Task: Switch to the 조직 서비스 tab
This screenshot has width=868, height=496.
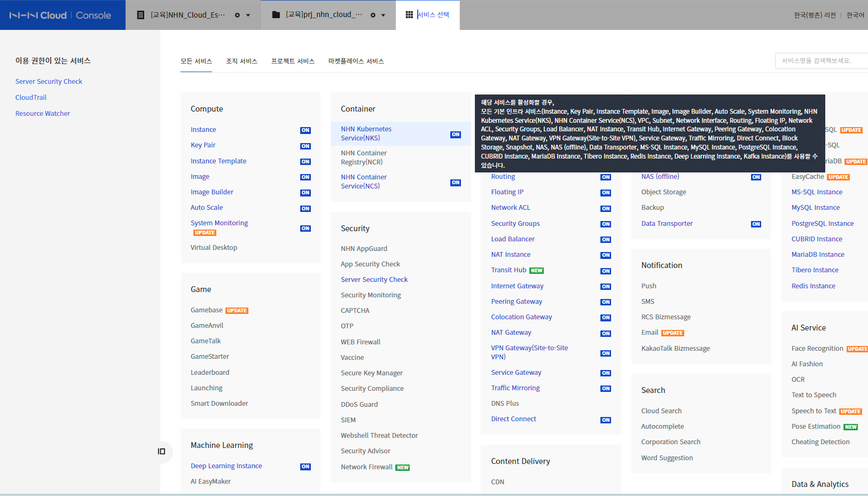Action: point(241,61)
